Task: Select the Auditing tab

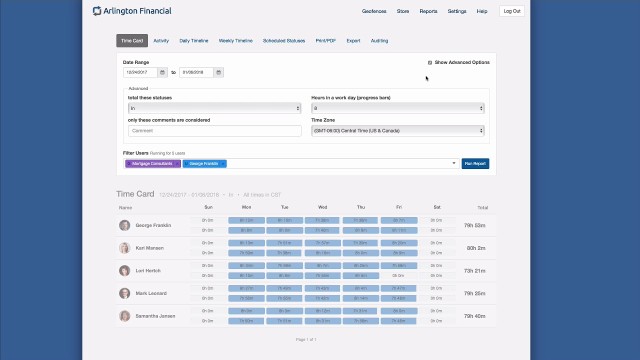Action: [x=380, y=41]
